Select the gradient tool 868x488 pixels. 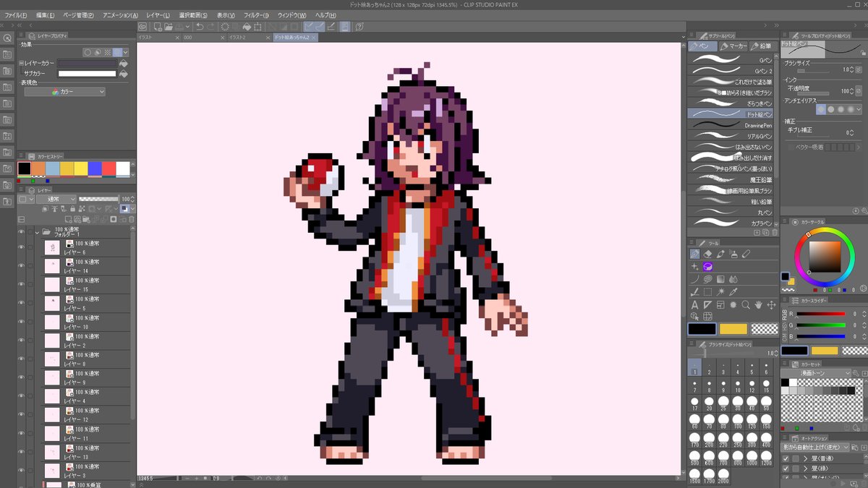720,279
